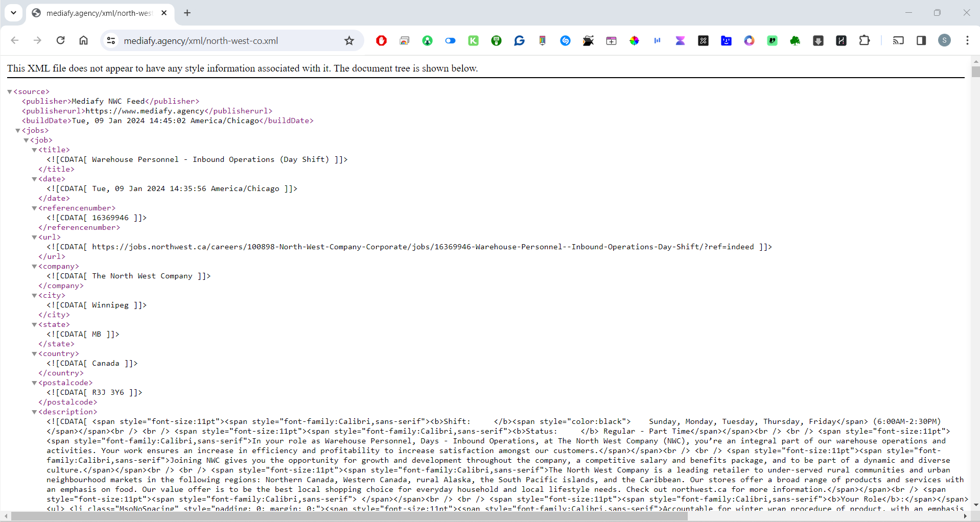Click the reference number 16369946

click(x=110, y=218)
